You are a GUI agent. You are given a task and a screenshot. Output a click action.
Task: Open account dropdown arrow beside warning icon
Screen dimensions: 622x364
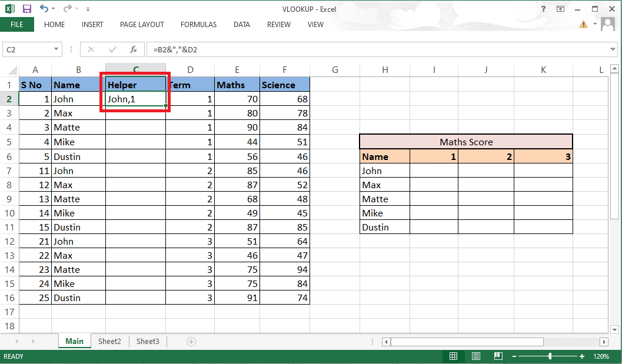pyautogui.click(x=594, y=24)
